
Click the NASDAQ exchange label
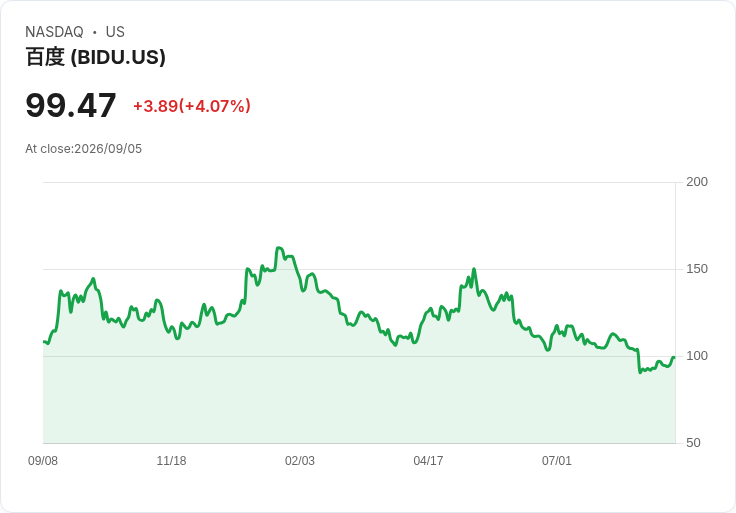(54, 32)
